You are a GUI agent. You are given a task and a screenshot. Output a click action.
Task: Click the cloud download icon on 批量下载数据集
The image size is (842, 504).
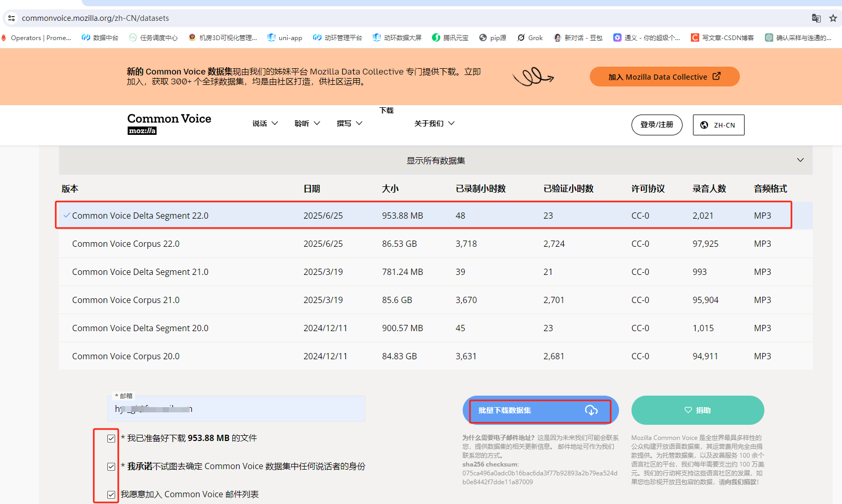point(591,410)
